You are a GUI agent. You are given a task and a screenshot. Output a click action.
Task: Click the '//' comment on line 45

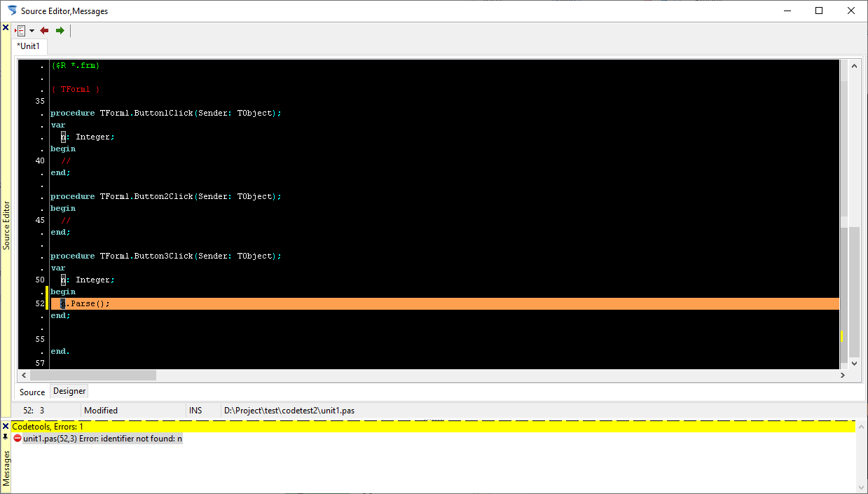point(66,220)
